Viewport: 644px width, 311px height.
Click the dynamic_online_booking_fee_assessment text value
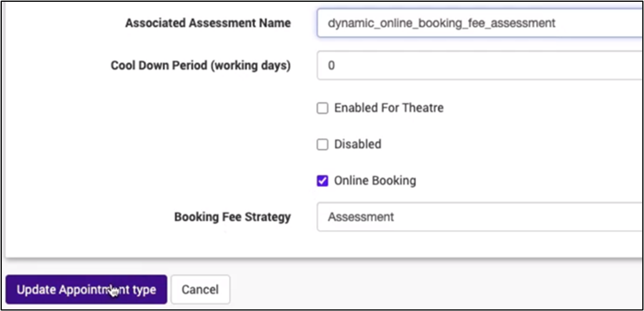(x=441, y=23)
